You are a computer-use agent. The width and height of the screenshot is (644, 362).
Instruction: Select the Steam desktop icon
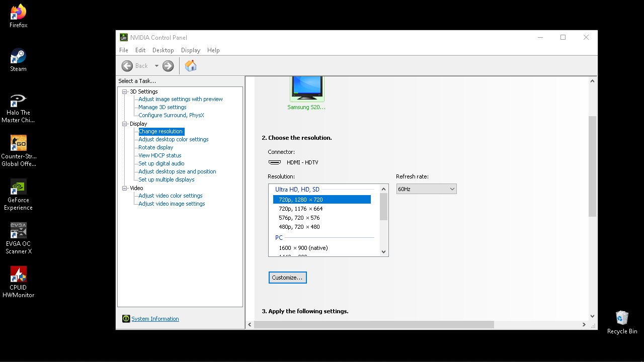pyautogui.click(x=19, y=60)
